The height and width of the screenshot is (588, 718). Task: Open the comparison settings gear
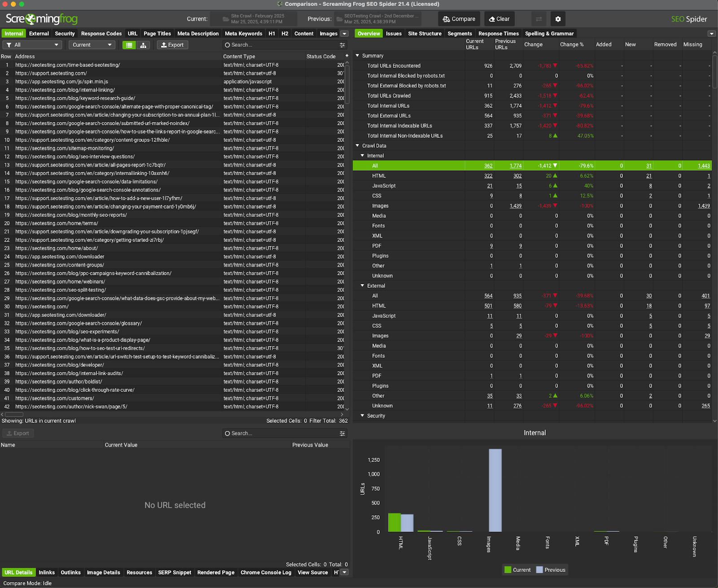(558, 19)
